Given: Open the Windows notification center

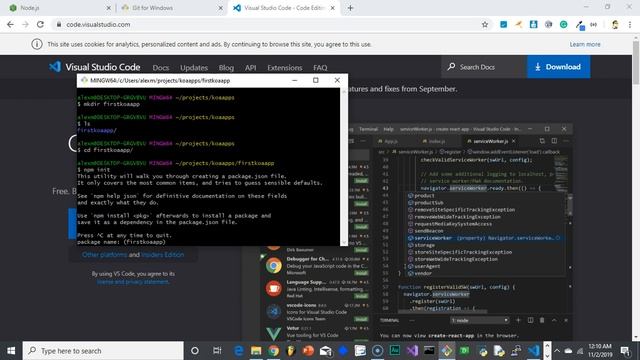Looking at the screenshot, I should click(625, 351).
